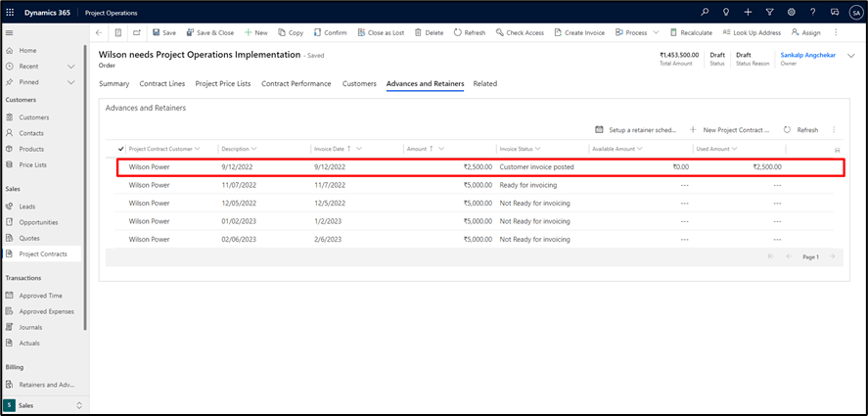Open Project Contracts in the sidebar

pos(43,254)
